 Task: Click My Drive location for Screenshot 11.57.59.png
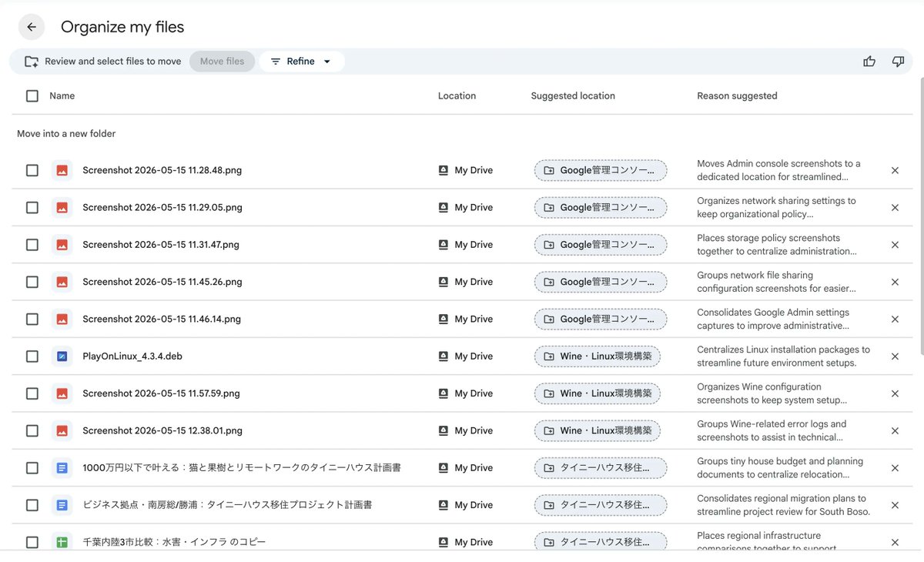click(x=466, y=393)
